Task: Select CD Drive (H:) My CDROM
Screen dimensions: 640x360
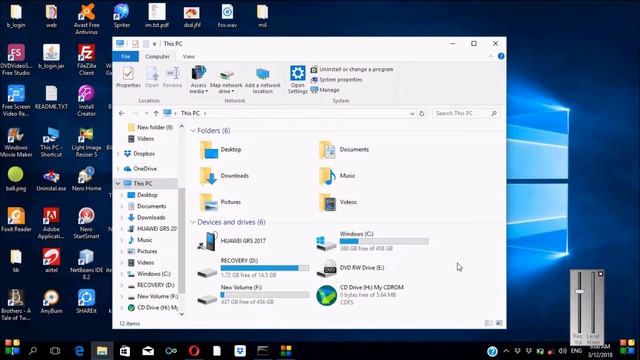Action: [x=360, y=295]
